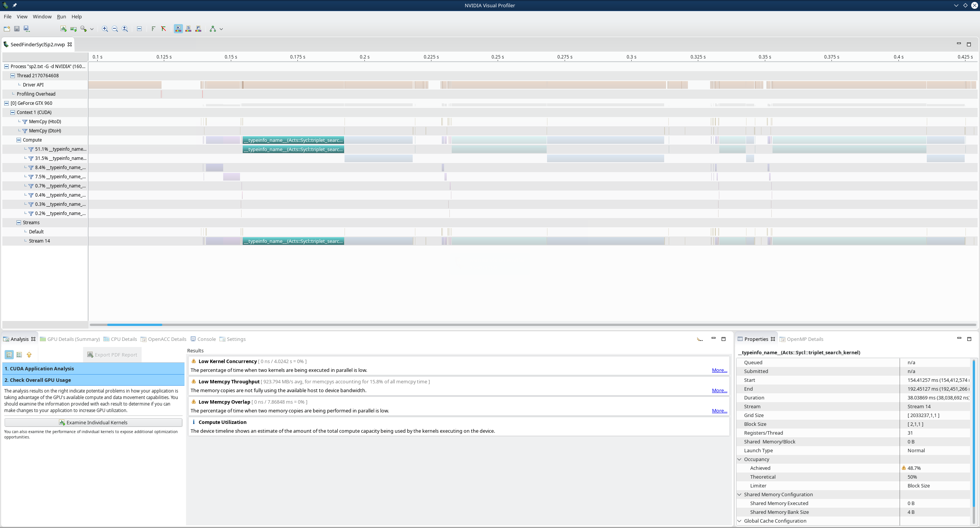Screen dimensions: 980x528
Task: Toggle color by stream (S)
Action: (x=188, y=29)
